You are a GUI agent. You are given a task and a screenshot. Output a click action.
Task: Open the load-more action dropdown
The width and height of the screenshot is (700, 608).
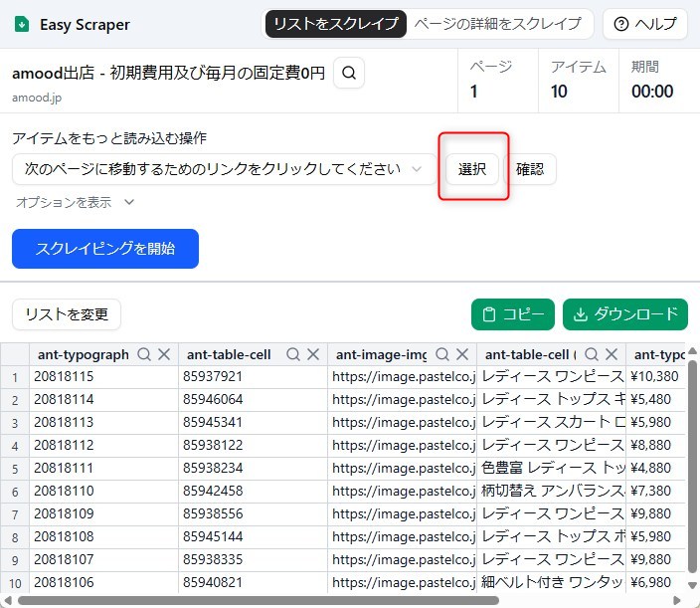click(224, 169)
